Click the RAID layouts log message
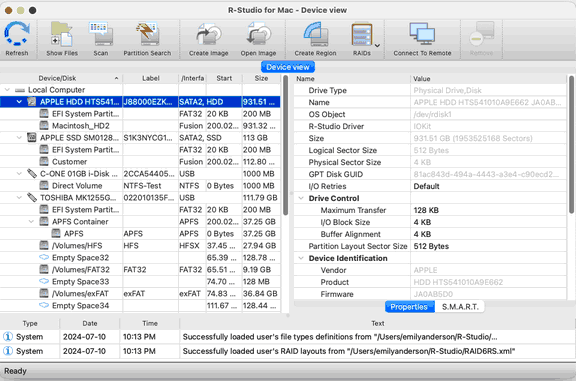Viewport: 576px width, 381px height. pyautogui.click(x=349, y=351)
